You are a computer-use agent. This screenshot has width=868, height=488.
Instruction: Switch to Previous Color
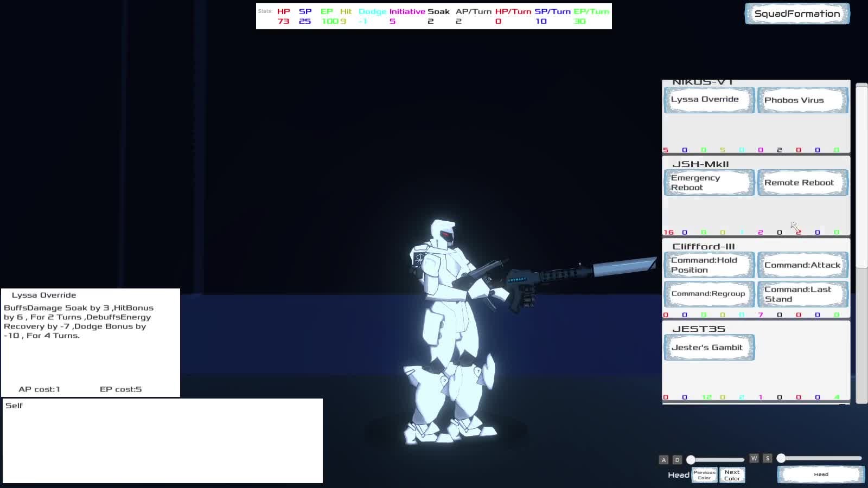point(704,475)
